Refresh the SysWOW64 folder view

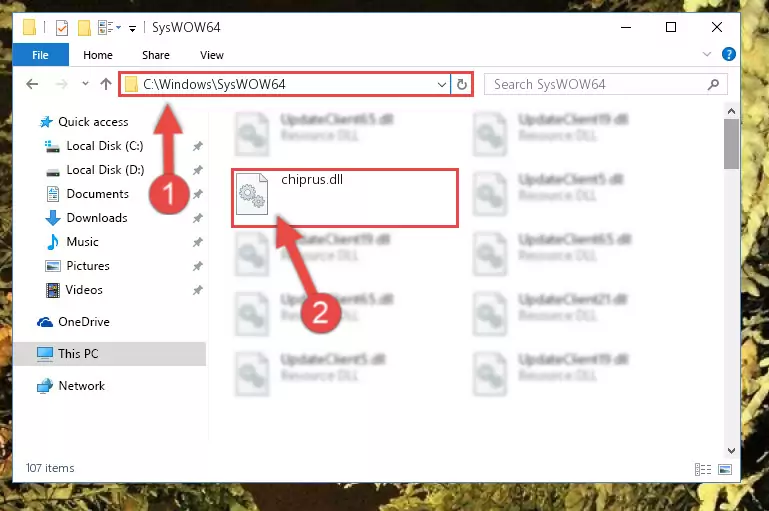(461, 84)
